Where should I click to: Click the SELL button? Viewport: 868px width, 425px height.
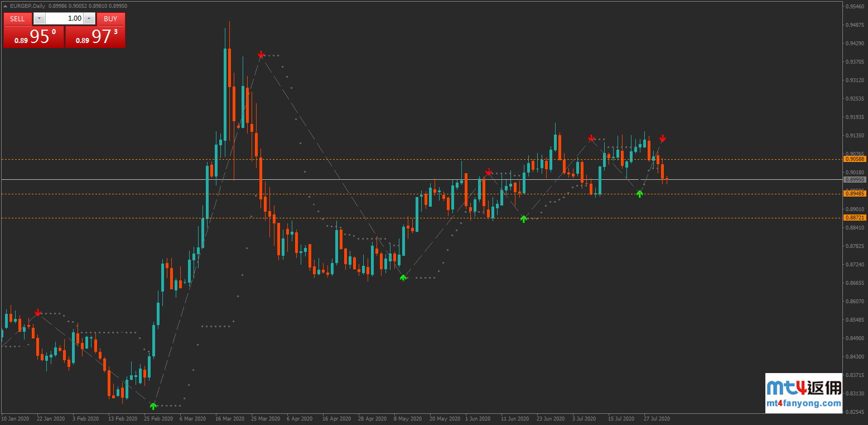(x=17, y=18)
